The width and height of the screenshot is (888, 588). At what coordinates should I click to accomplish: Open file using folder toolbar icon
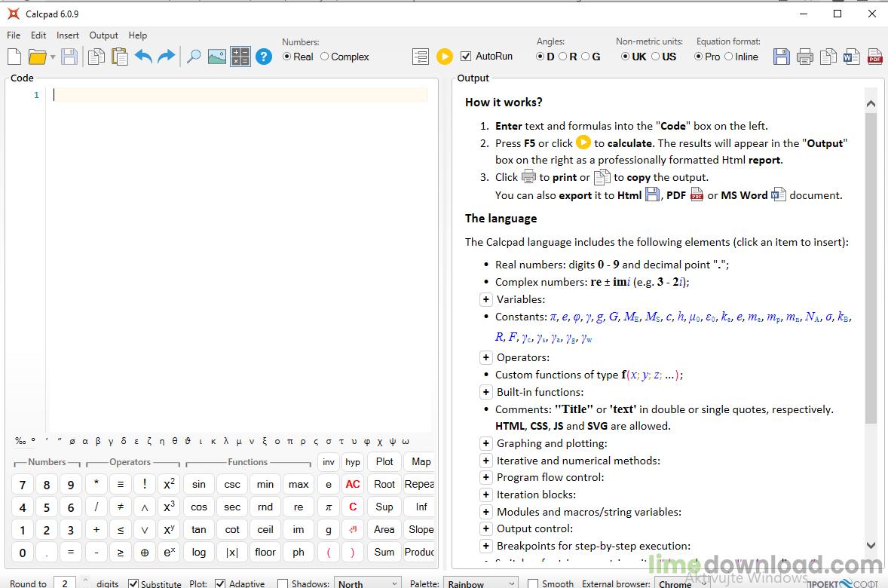[38, 57]
